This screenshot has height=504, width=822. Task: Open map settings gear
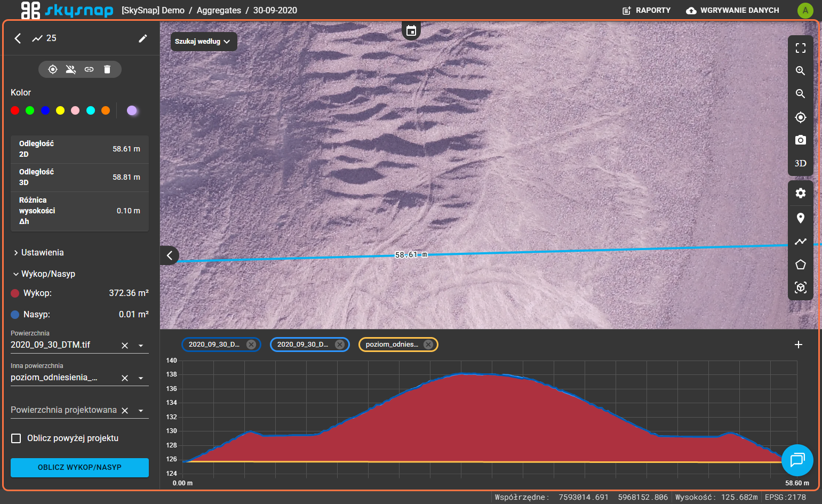800,193
